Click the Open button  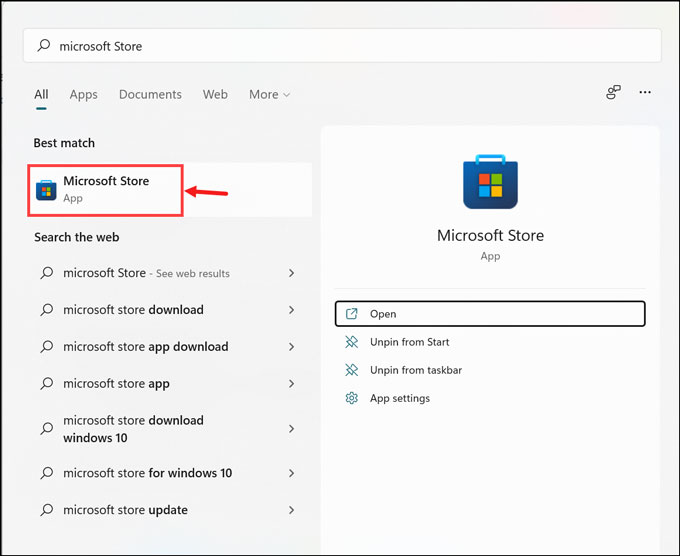click(x=490, y=314)
